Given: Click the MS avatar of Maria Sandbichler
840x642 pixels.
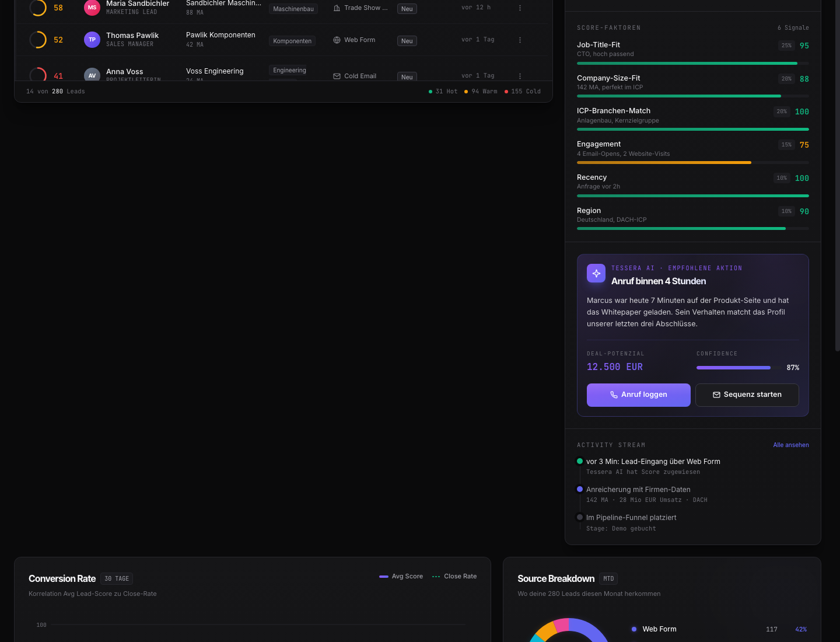Looking at the screenshot, I should 92,8.
